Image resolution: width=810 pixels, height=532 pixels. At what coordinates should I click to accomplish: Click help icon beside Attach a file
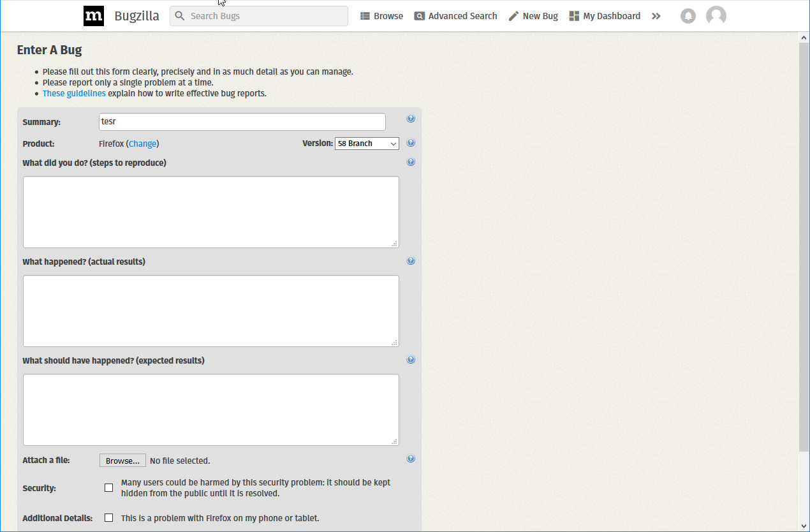[411, 459]
